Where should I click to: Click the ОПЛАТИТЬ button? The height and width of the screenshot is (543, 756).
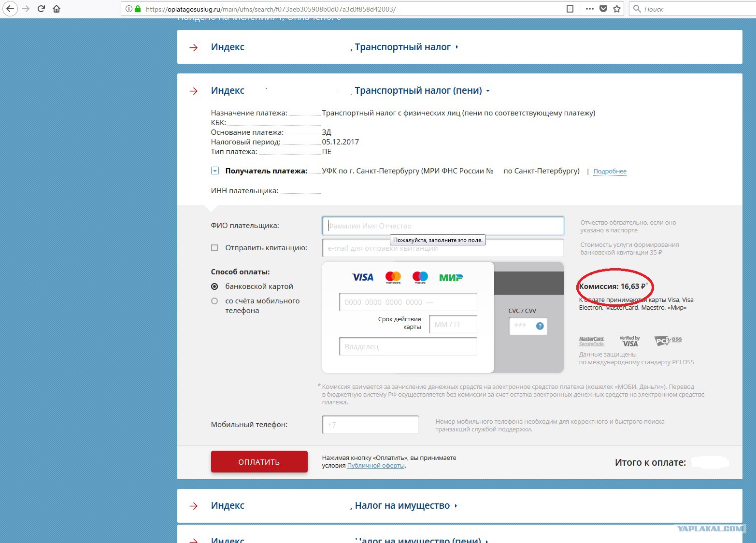coord(259,462)
